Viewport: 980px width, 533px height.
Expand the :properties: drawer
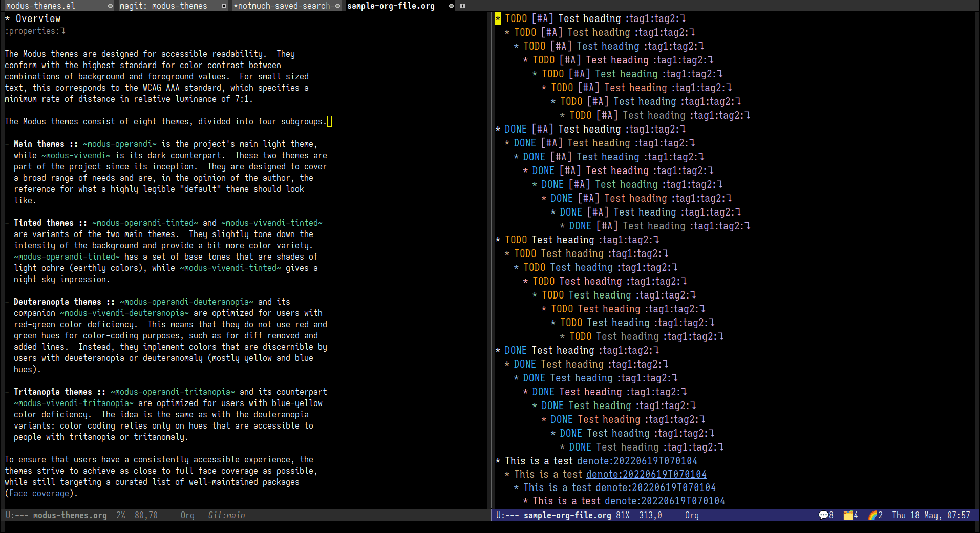35,31
